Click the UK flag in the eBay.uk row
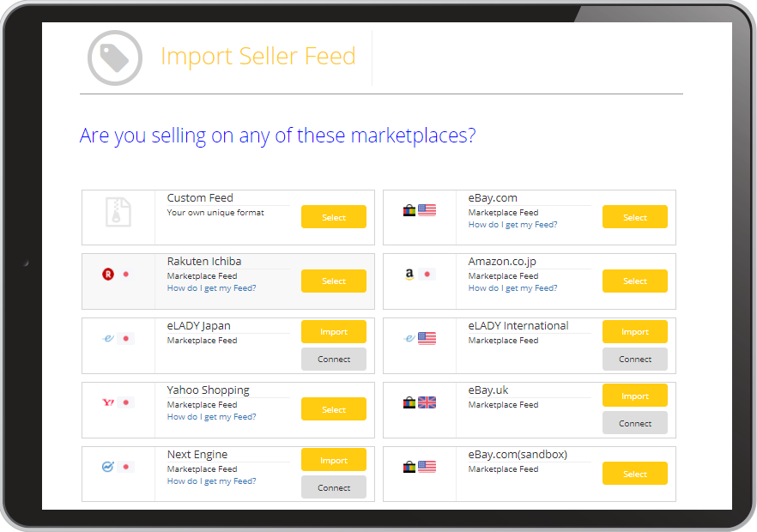 (x=427, y=402)
